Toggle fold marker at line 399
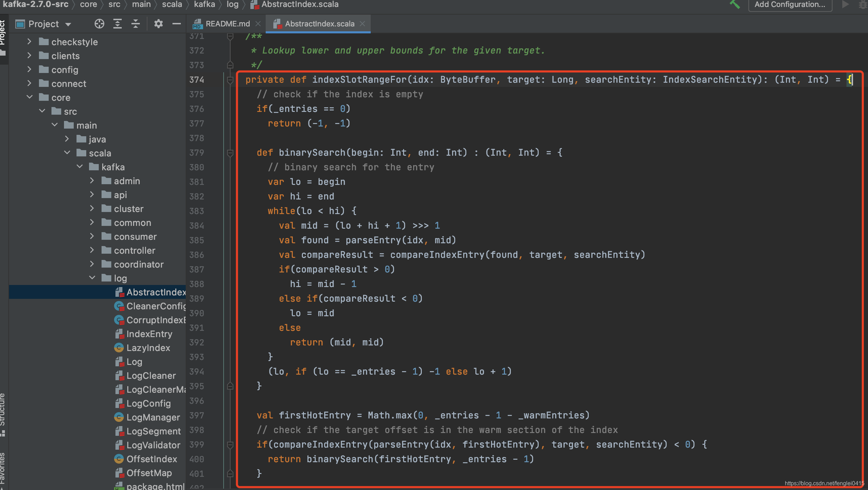The height and width of the screenshot is (490, 868). (x=230, y=445)
